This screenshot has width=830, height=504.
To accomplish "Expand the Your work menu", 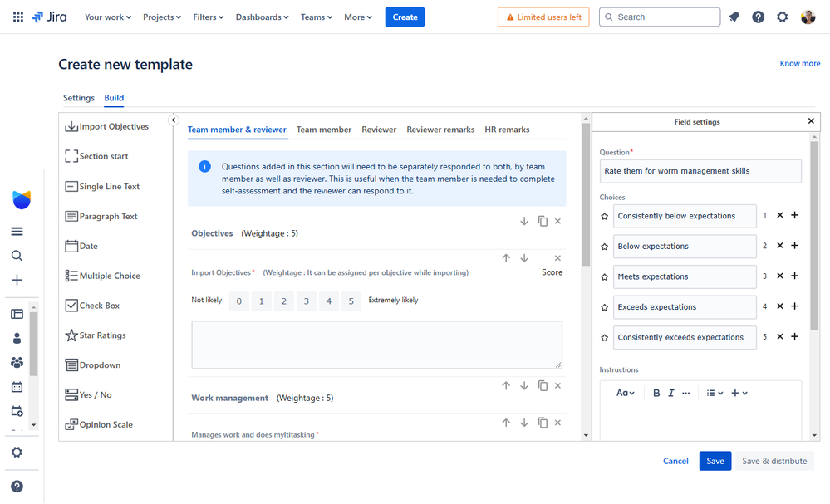I will [108, 17].
